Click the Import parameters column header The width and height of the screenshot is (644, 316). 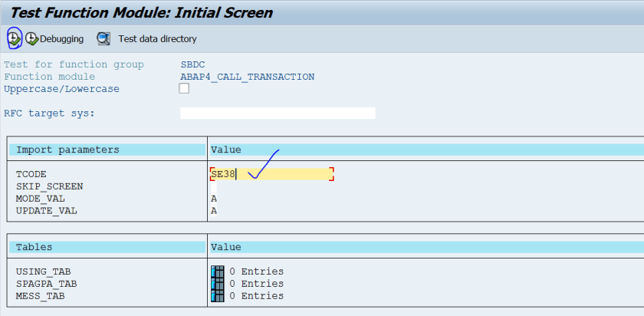(67, 150)
